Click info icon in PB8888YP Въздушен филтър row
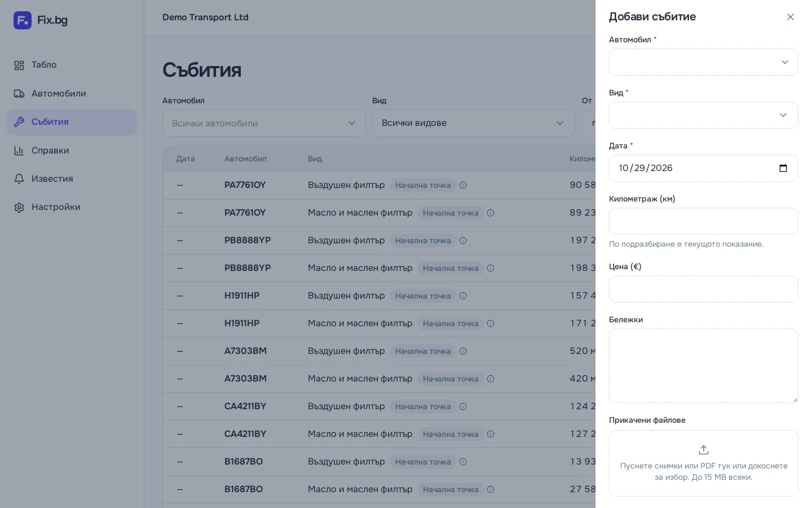Image resolution: width=812 pixels, height=508 pixels. click(x=463, y=240)
